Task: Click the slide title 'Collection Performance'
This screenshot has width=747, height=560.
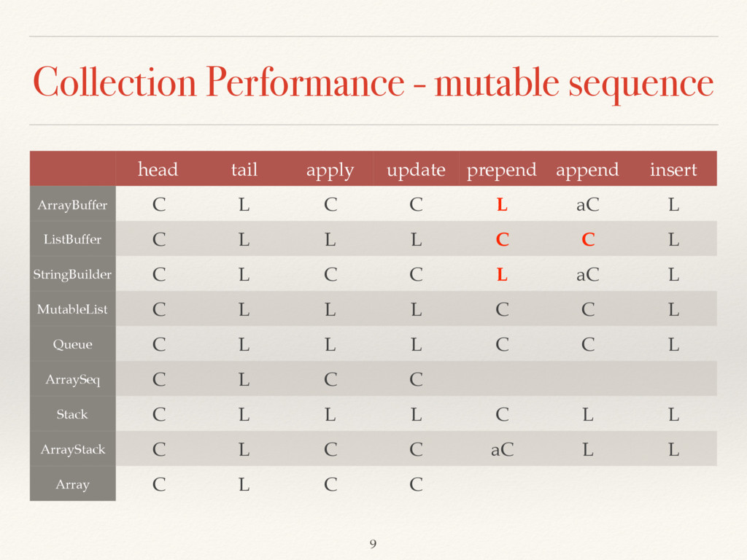Action: point(219,82)
